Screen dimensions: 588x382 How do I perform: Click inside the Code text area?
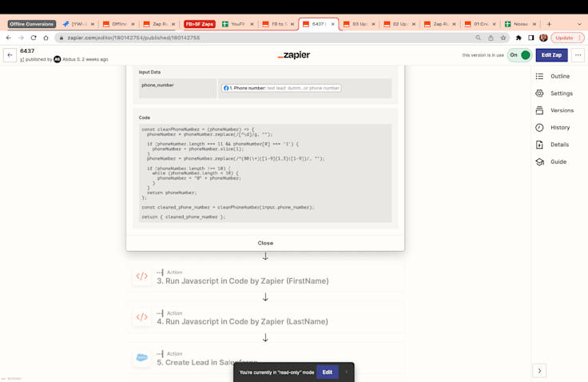point(265,173)
